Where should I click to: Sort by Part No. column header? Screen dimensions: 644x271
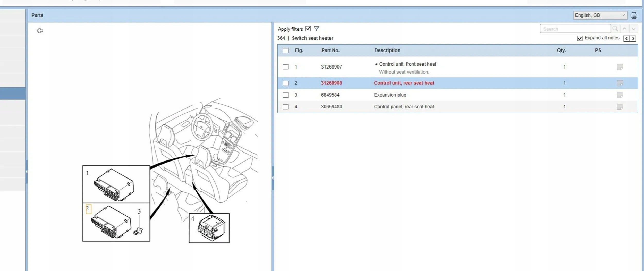[331, 50]
